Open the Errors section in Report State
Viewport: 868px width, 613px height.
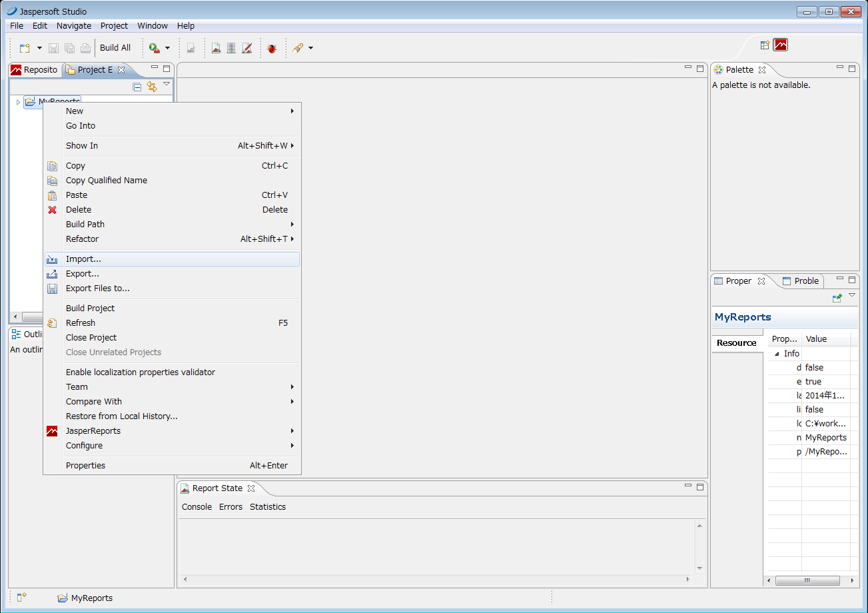point(230,507)
